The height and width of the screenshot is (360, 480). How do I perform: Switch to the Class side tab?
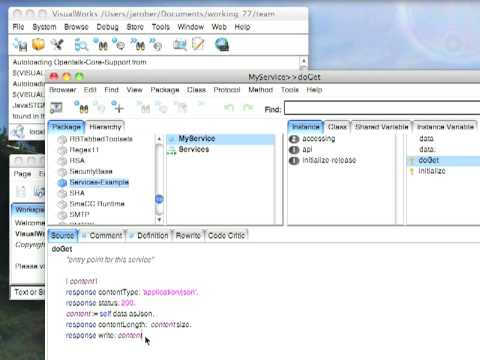tap(337, 127)
